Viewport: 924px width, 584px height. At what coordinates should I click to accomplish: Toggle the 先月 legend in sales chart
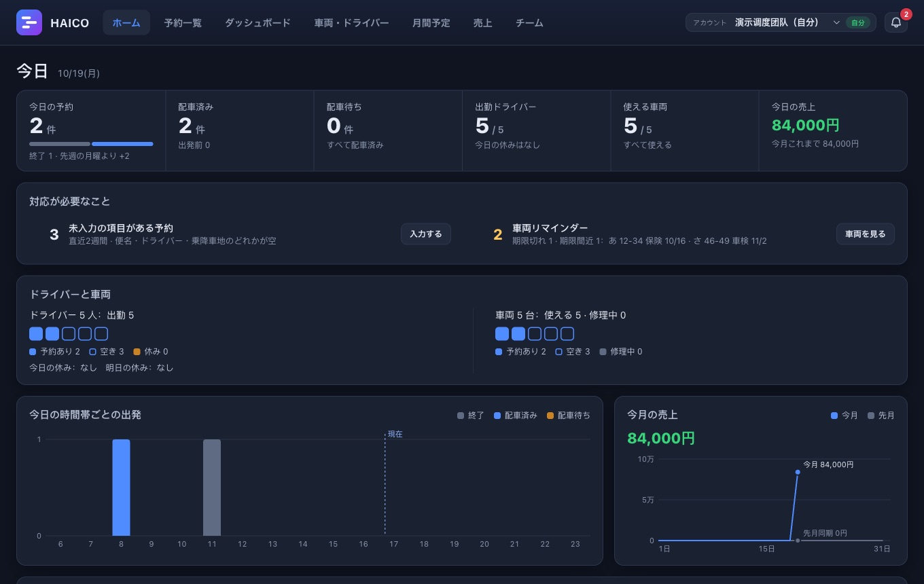click(x=881, y=415)
